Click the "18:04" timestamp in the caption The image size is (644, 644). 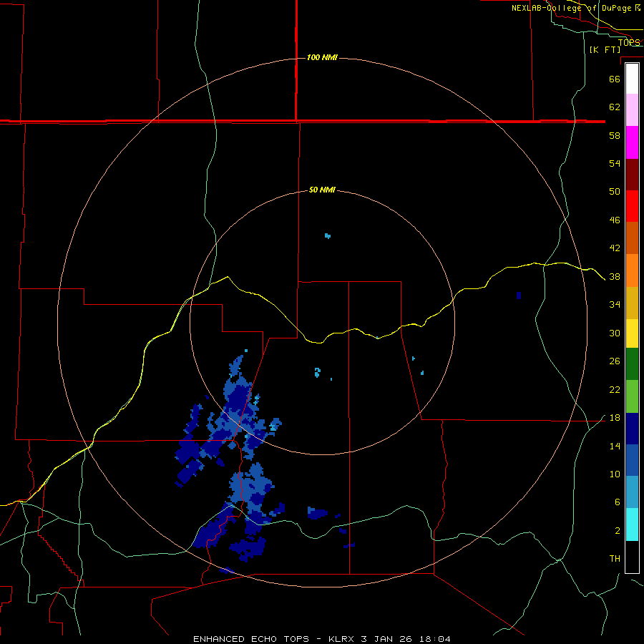435,639
